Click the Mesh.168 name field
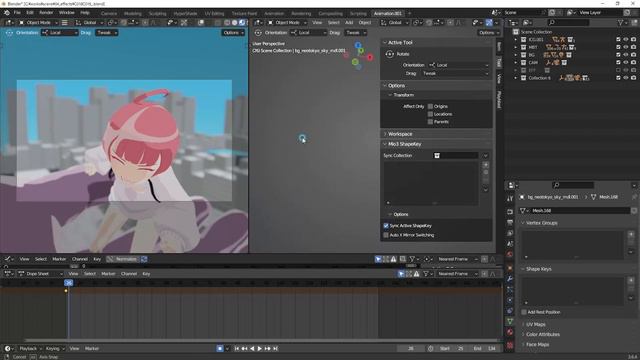640x360 pixels. [x=580, y=211]
